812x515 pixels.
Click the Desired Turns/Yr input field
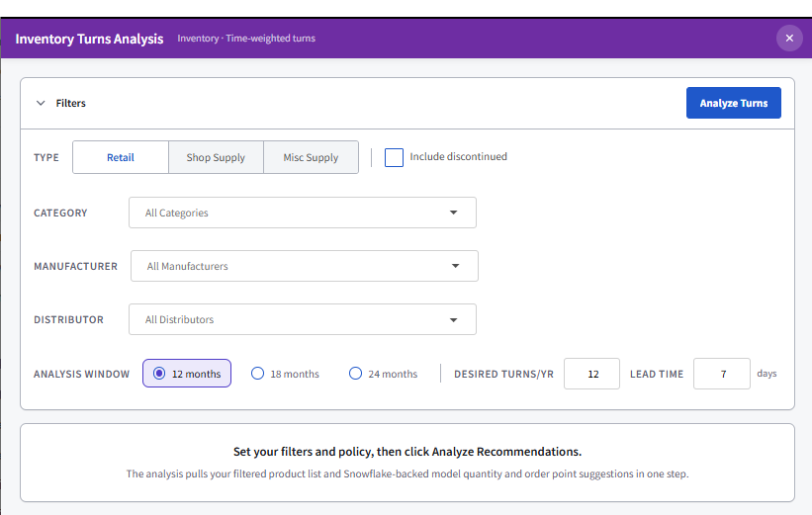pos(591,374)
